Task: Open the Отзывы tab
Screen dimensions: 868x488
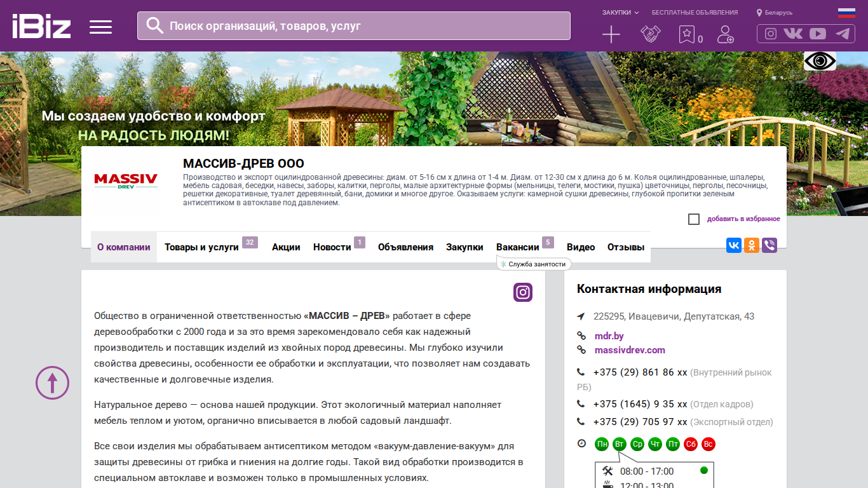Action: pos(626,247)
